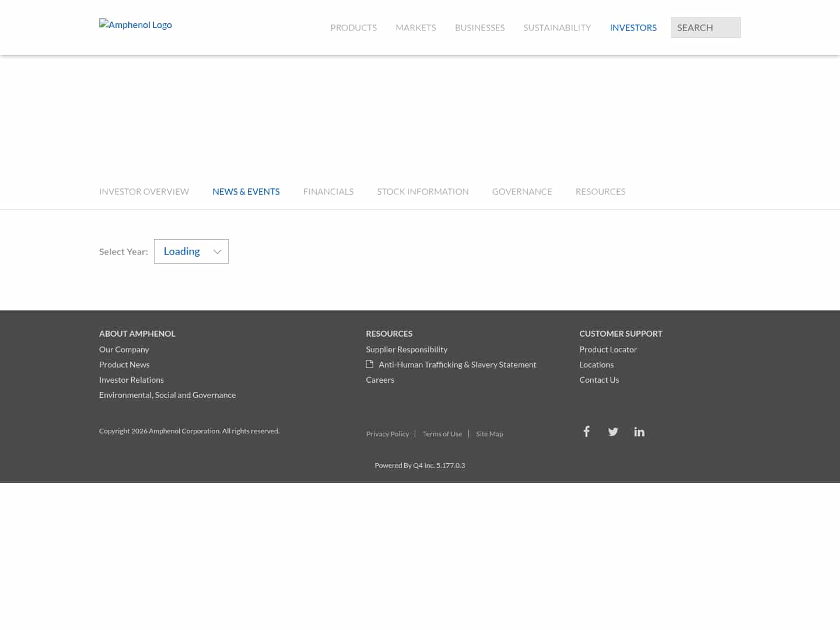Visit the Product Locator page

[x=608, y=349]
